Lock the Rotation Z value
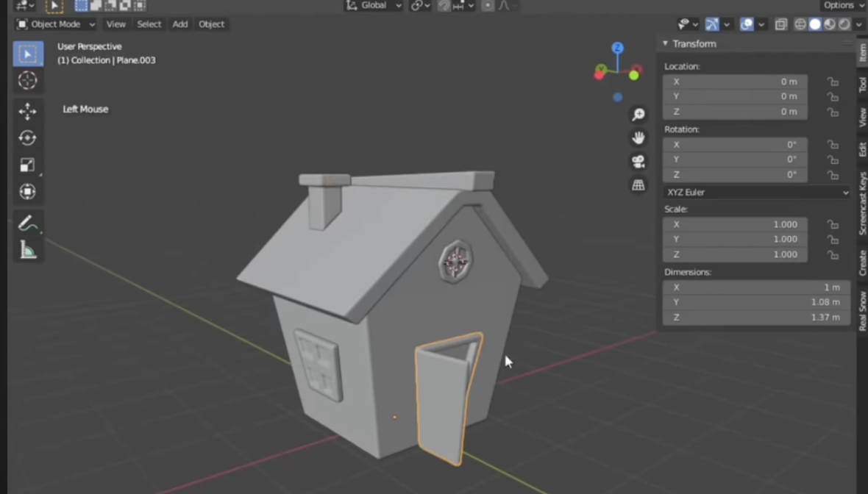This screenshot has height=494, width=868. pyautogui.click(x=833, y=176)
